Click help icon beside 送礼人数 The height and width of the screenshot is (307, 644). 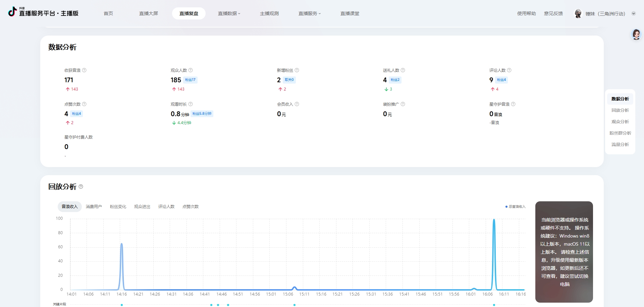click(x=403, y=70)
